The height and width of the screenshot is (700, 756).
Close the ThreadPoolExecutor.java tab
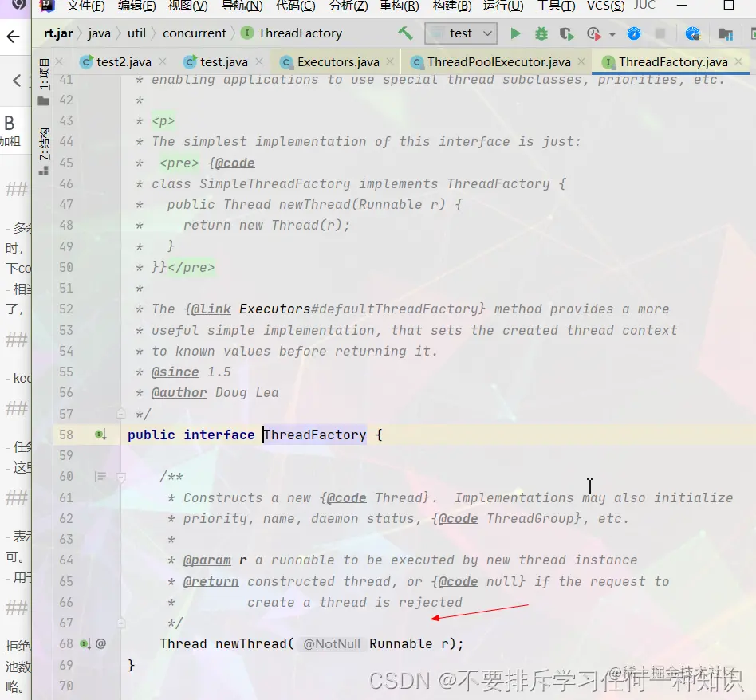coord(581,61)
